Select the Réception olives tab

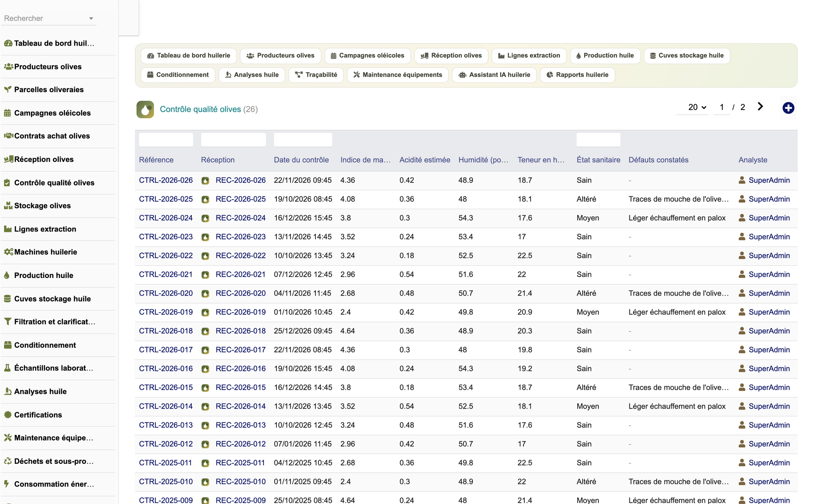pos(451,56)
